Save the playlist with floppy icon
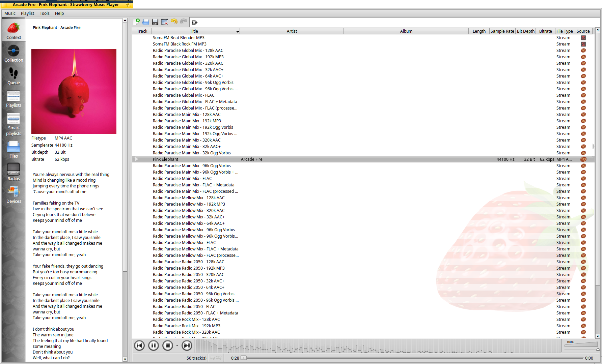 click(x=155, y=22)
